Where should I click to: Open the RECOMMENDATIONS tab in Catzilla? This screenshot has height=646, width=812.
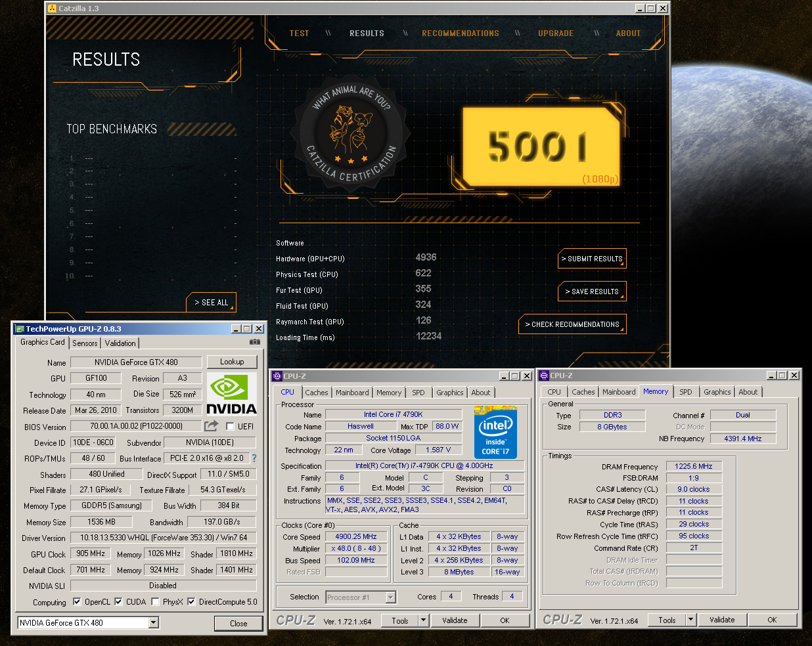(x=461, y=33)
